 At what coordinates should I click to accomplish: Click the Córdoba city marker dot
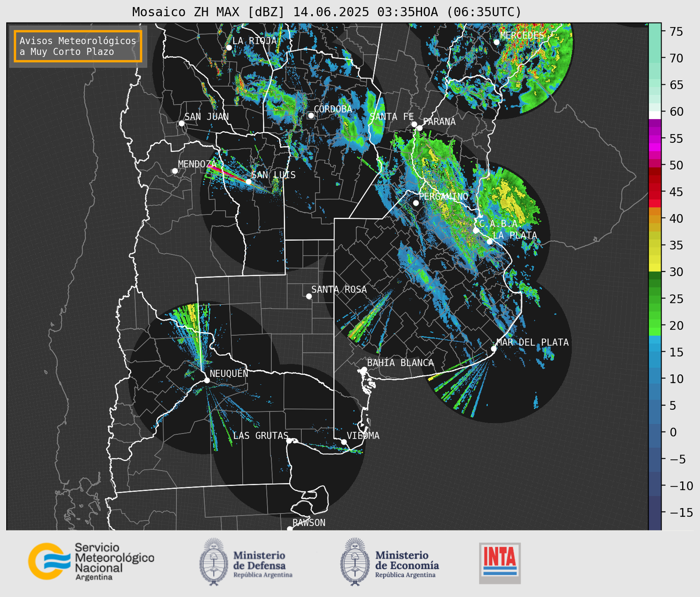click(x=311, y=115)
